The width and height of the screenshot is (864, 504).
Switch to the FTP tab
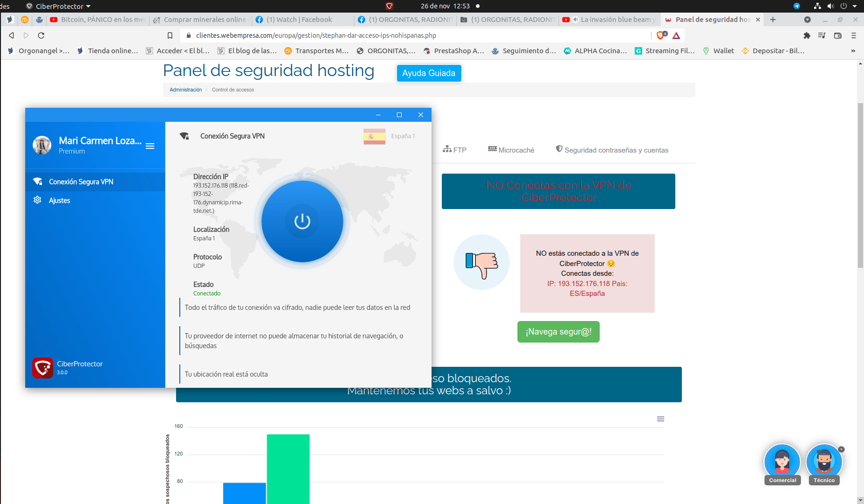pos(454,150)
